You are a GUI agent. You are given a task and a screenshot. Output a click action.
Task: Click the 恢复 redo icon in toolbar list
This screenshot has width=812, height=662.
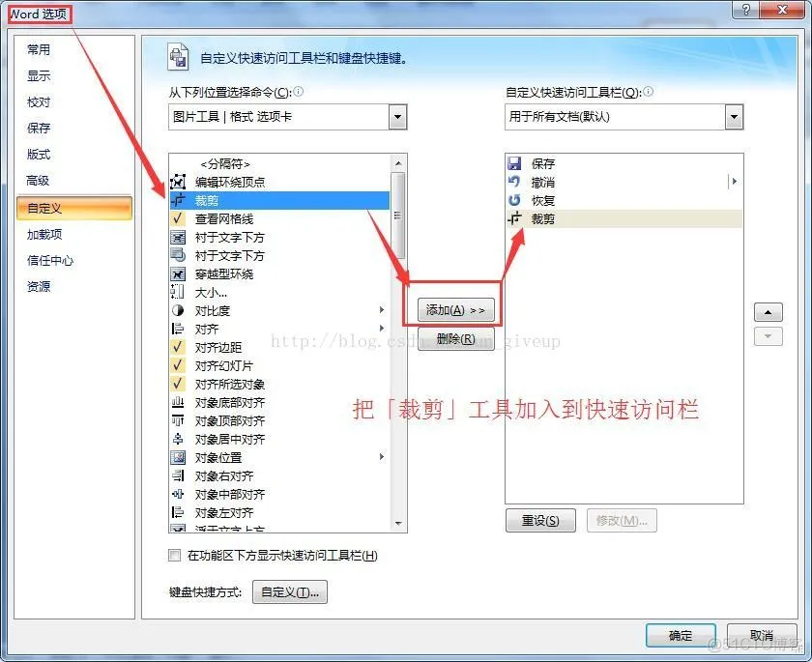514,200
